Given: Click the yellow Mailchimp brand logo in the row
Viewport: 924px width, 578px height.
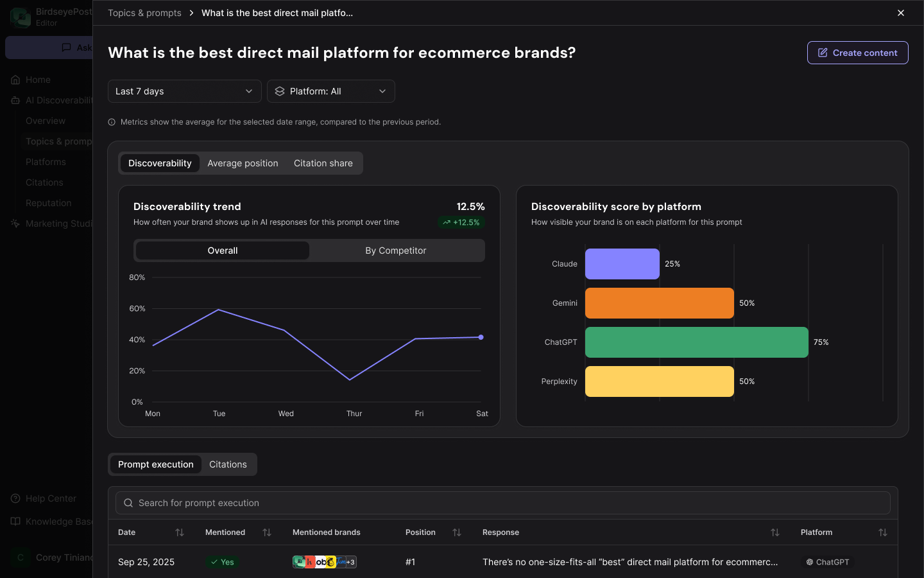Looking at the screenshot, I should [330, 562].
